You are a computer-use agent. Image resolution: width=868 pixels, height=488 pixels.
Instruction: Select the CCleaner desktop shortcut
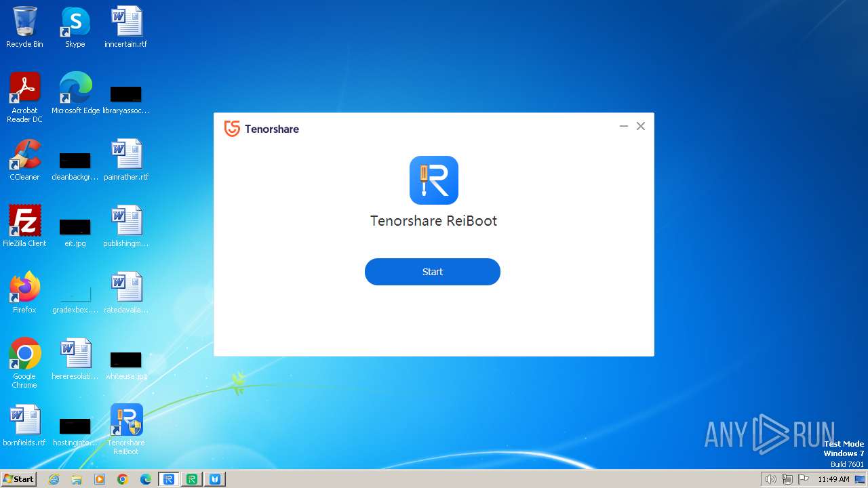click(24, 160)
